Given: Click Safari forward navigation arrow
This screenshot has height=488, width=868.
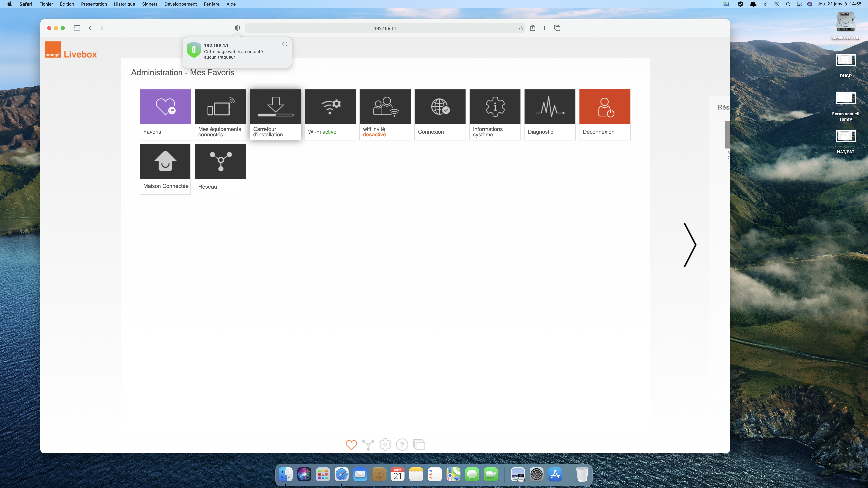Looking at the screenshot, I should click(102, 28).
